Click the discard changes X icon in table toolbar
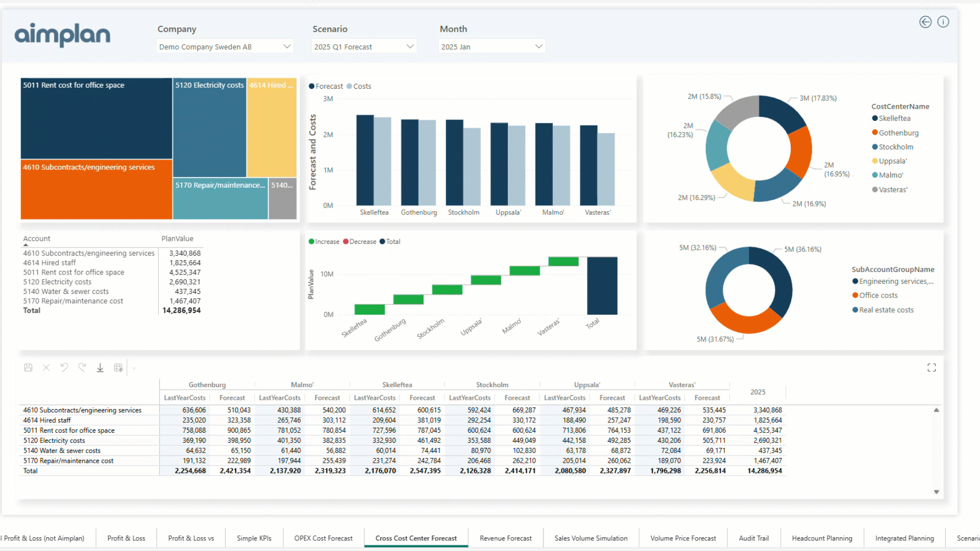This screenshot has width=980, height=551. (x=46, y=367)
